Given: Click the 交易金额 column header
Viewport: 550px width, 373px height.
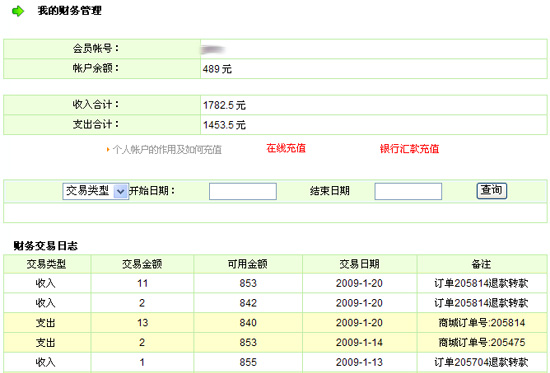Looking at the screenshot, I should click(142, 264).
